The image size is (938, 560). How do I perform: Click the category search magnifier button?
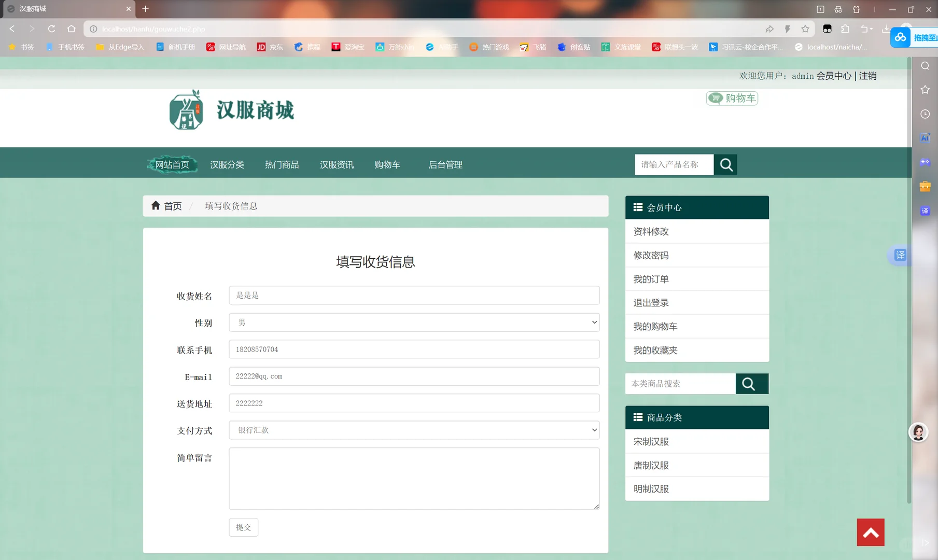tap(752, 384)
